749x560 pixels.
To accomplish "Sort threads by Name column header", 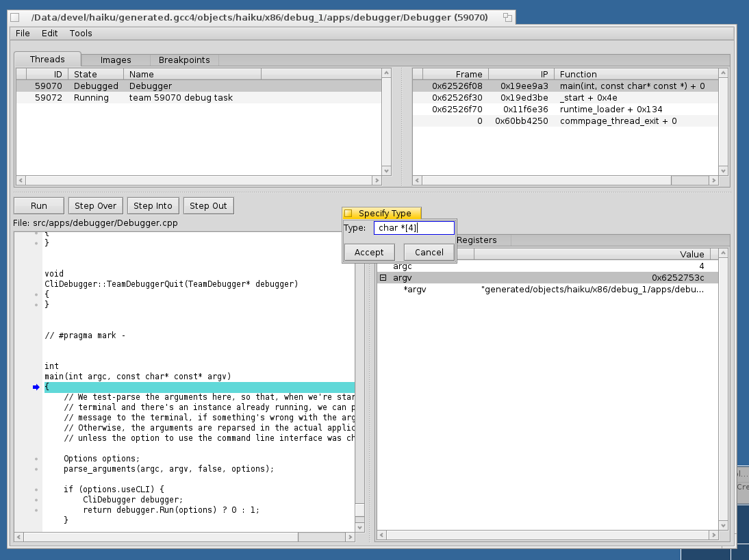I will click(192, 74).
